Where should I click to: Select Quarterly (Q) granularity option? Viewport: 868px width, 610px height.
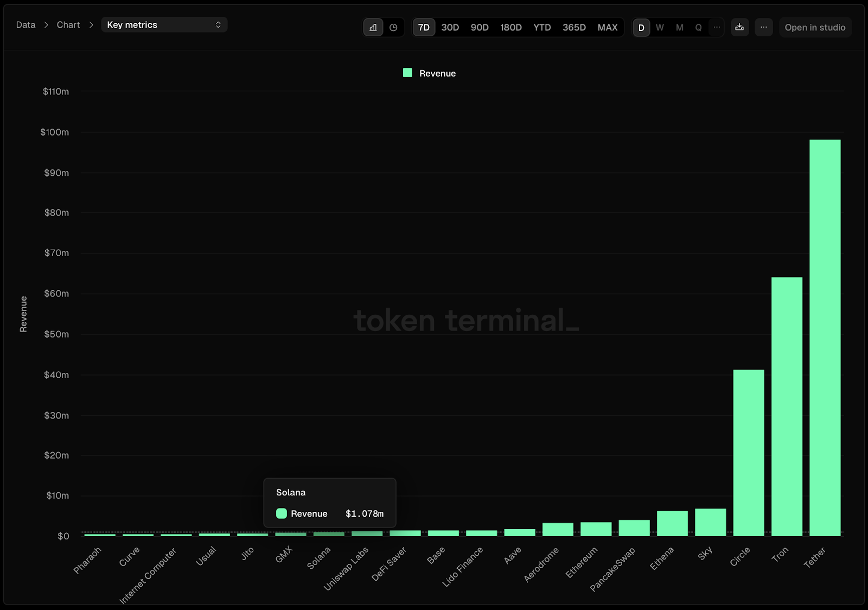pos(698,27)
